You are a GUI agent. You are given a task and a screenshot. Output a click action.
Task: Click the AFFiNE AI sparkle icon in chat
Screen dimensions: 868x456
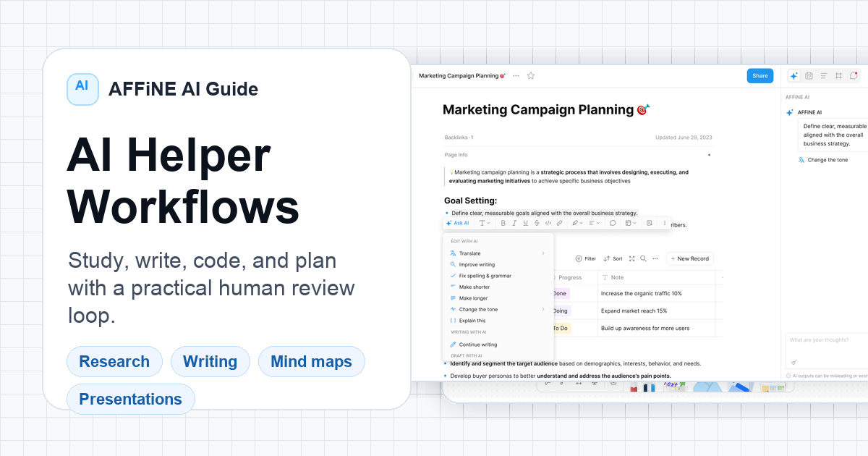790,113
